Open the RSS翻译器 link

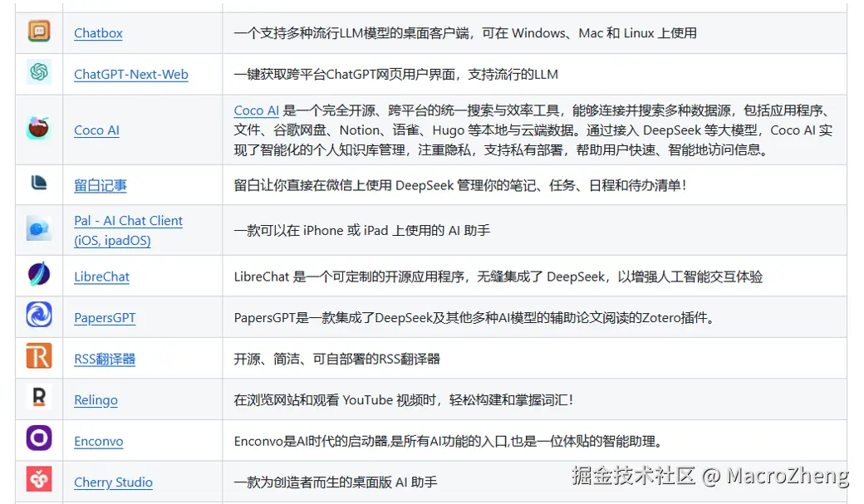(x=105, y=360)
